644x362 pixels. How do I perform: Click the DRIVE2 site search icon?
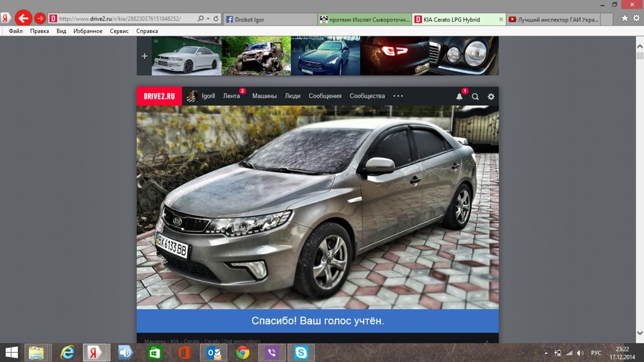[x=475, y=97]
